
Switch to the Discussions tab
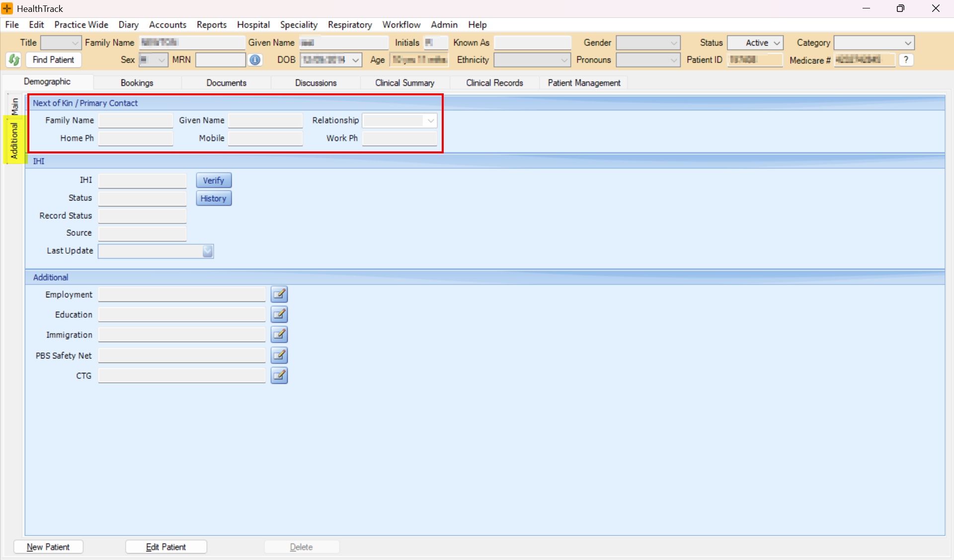tap(316, 83)
